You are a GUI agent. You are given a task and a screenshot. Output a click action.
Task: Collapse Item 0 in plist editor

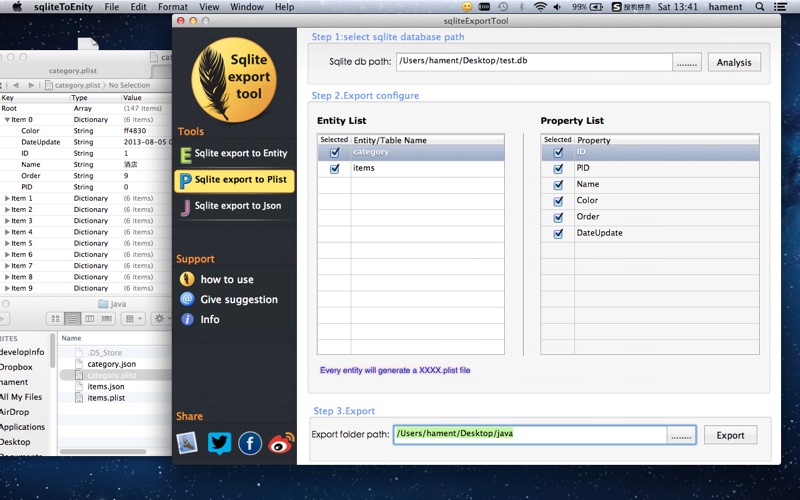tap(7, 120)
